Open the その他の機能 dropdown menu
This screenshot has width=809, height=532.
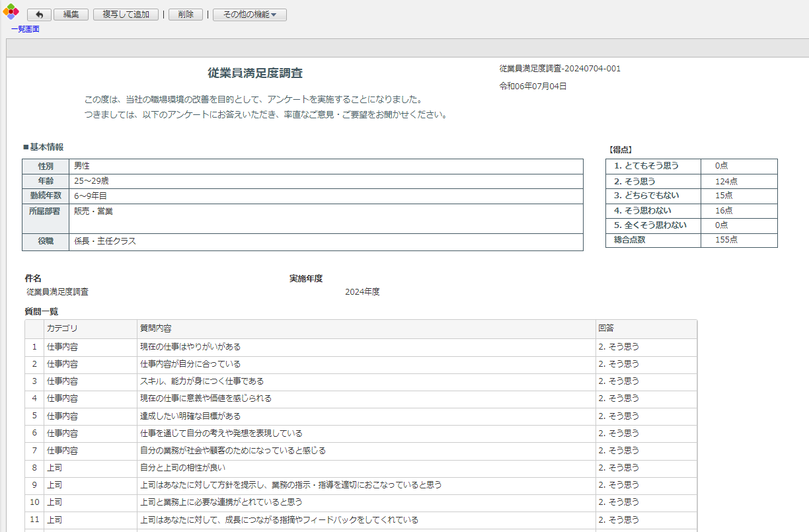pyautogui.click(x=249, y=15)
